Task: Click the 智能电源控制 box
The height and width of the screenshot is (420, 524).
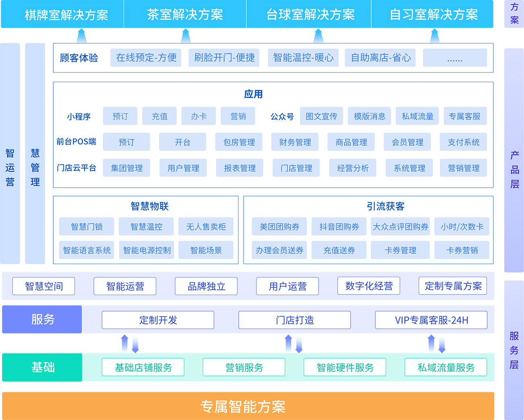Action: coord(146,250)
